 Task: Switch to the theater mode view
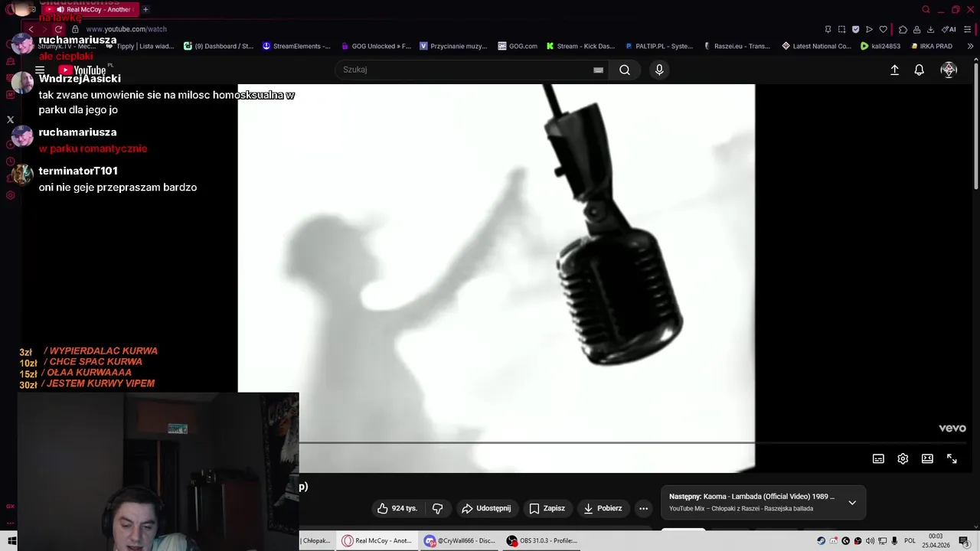pyautogui.click(x=927, y=458)
